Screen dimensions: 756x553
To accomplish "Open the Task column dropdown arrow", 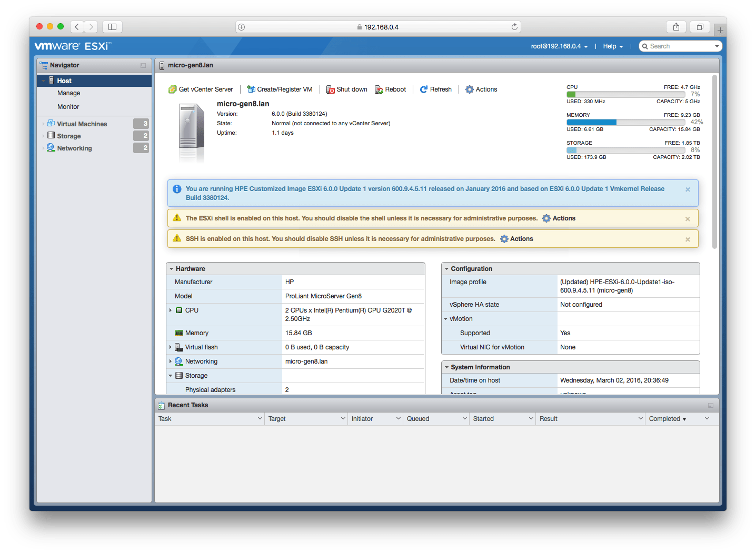I will tap(260, 419).
